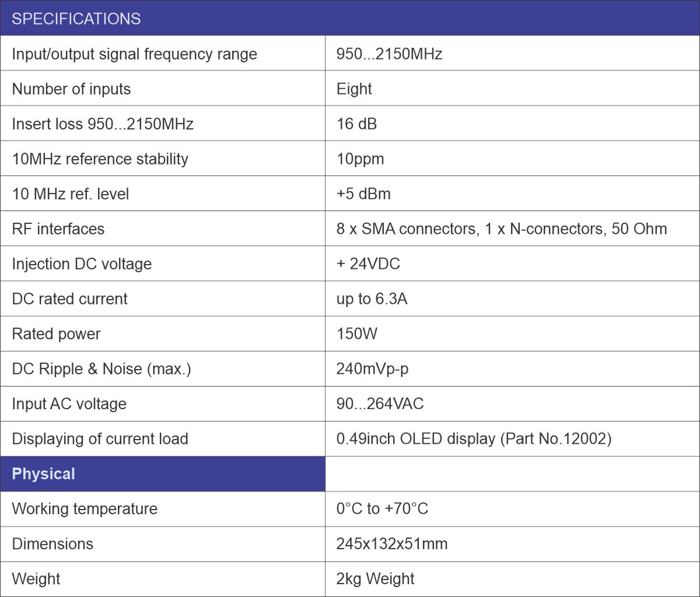The width and height of the screenshot is (700, 597).
Task: Select the RF interfaces row label
Action: coord(58,229)
